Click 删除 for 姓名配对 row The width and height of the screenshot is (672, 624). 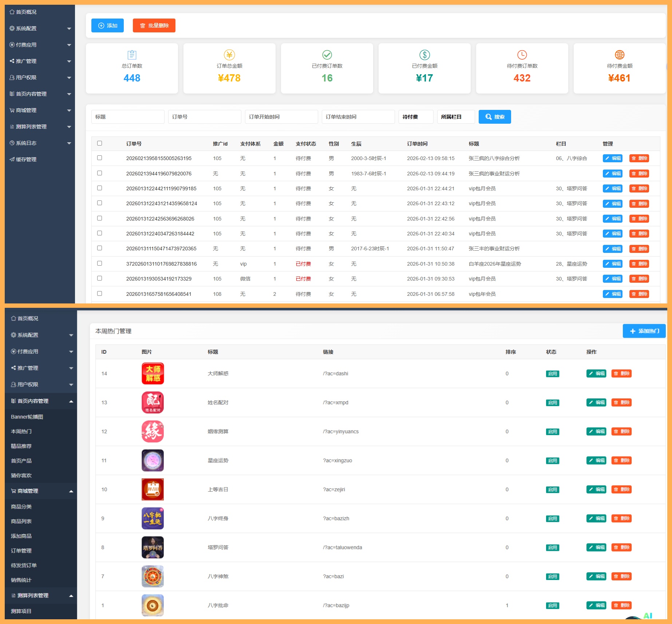(621, 402)
